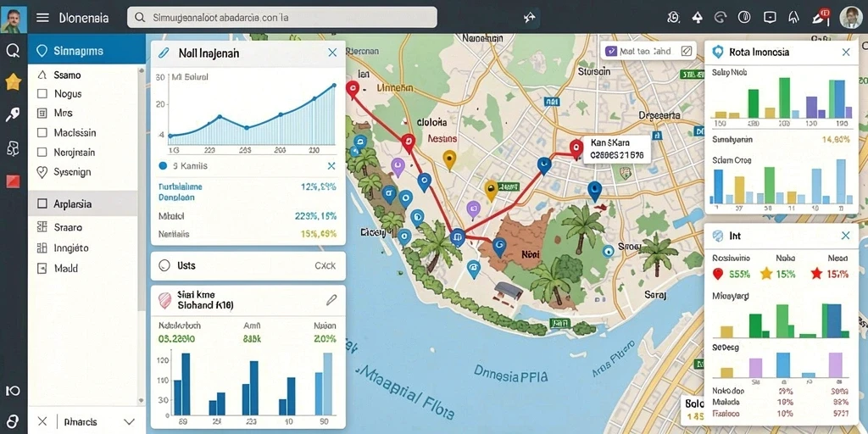Enable the Arplarsia checkbox
Screen dimensions: 868x434
pyautogui.click(x=42, y=203)
